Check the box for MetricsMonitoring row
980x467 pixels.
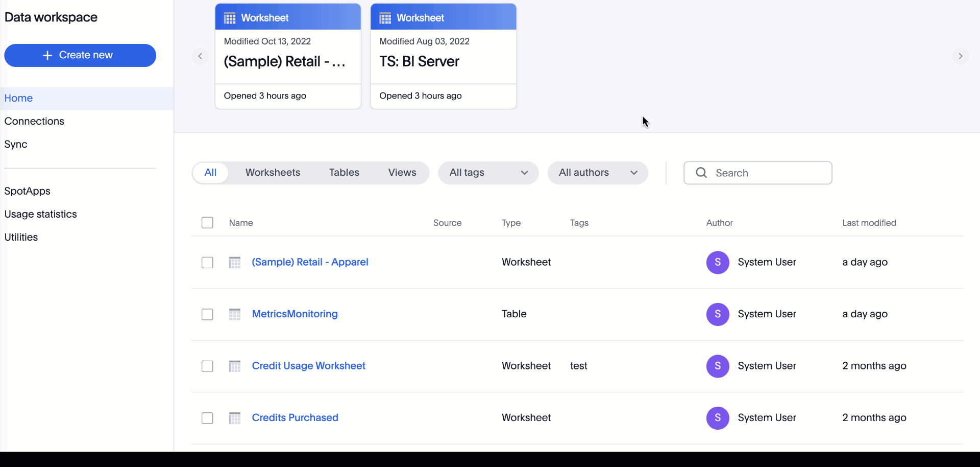[x=207, y=314]
